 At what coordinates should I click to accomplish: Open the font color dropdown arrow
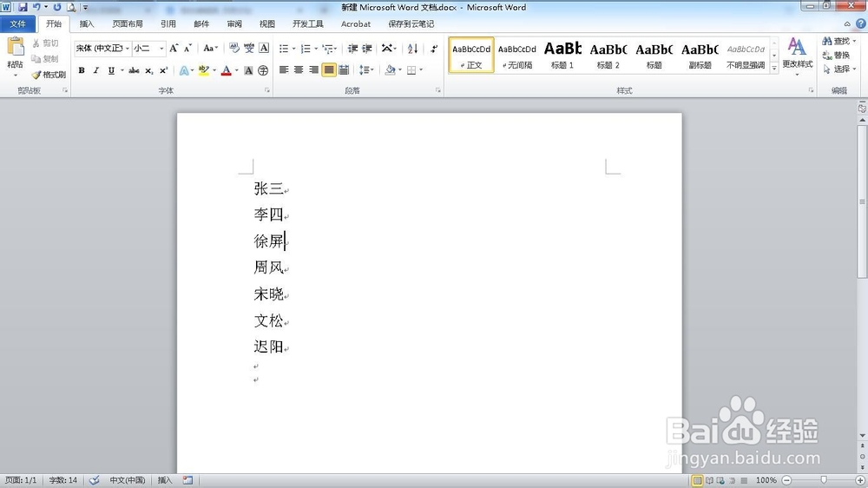click(236, 70)
